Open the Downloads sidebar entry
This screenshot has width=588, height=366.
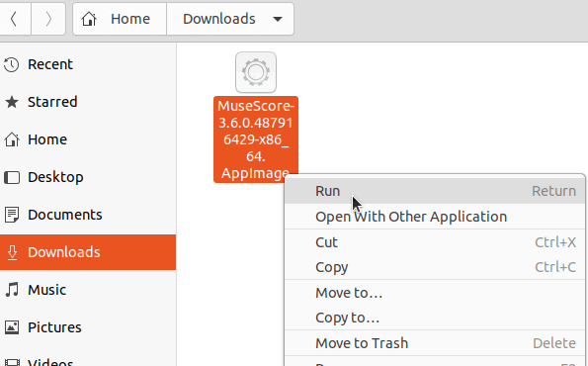point(88,252)
